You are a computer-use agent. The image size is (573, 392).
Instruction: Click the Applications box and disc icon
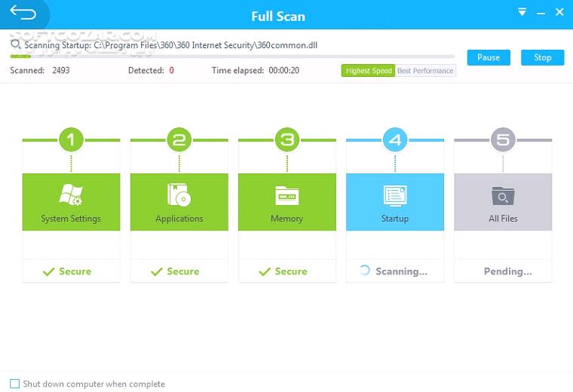pos(179,194)
